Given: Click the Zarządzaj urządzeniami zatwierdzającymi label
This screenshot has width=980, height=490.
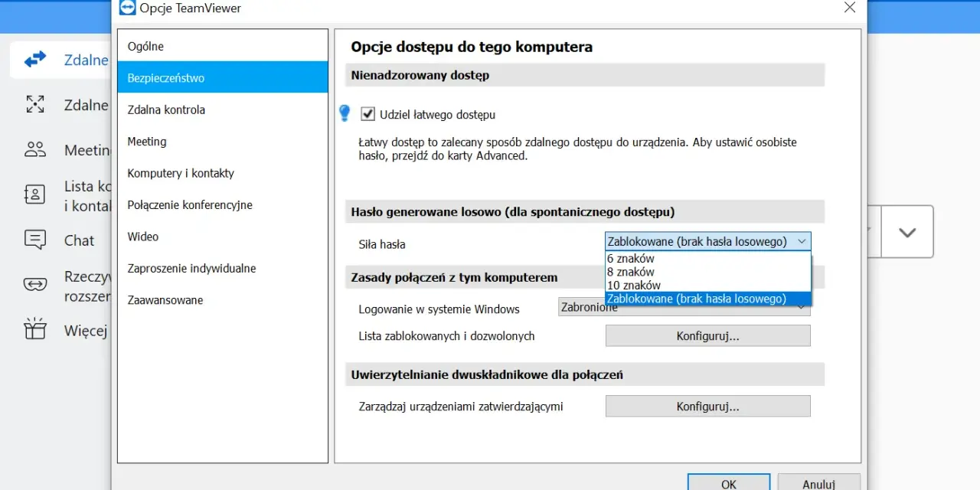Looking at the screenshot, I should (x=461, y=407).
